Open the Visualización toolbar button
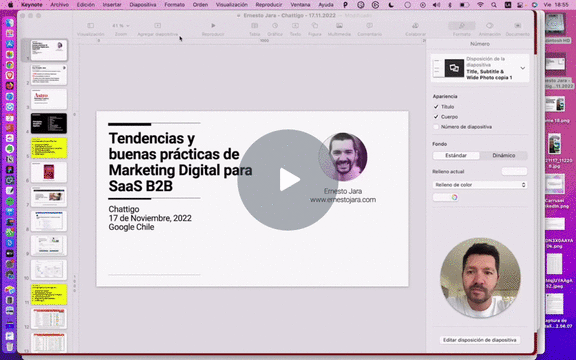This screenshot has width=576, height=360. pos(90,26)
